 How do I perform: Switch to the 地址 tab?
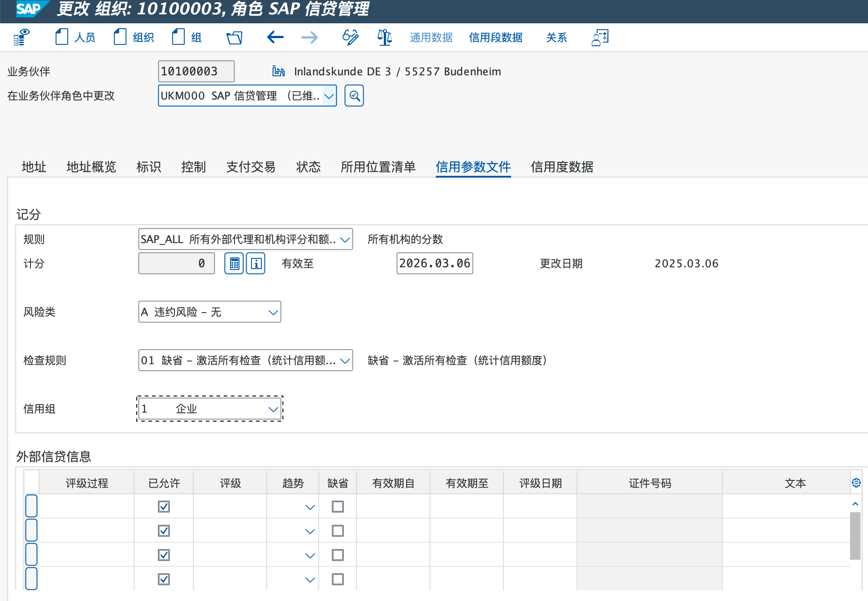pos(34,167)
